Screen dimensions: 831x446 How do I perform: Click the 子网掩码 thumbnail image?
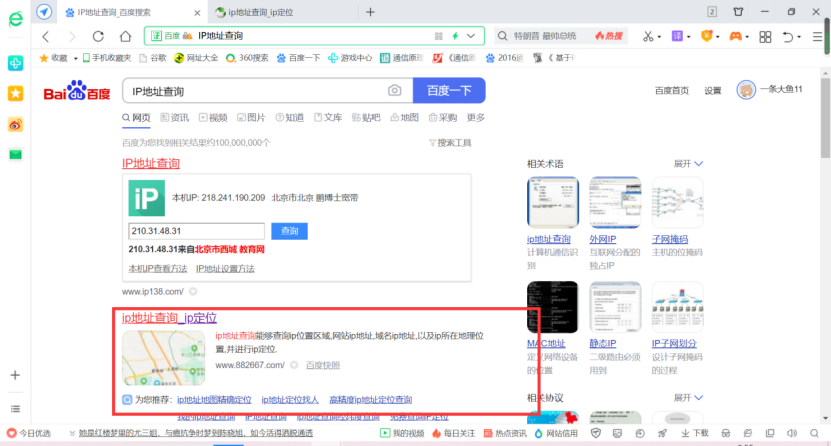pos(677,203)
